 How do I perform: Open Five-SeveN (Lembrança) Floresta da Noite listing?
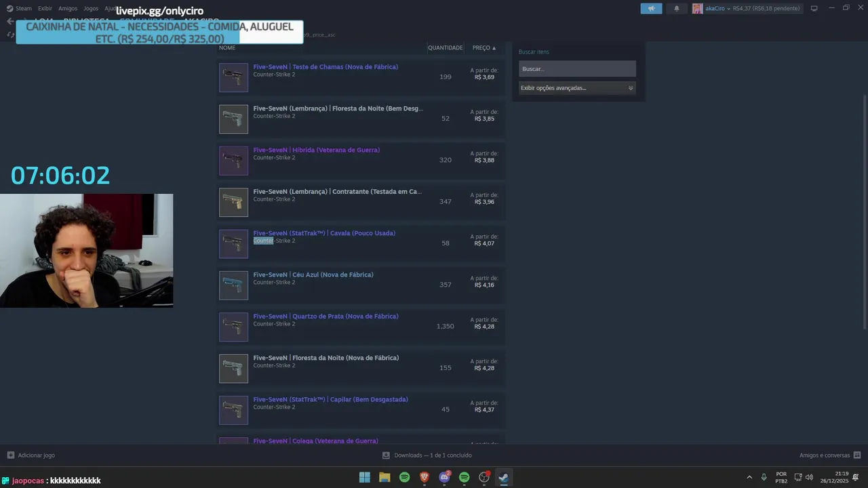[x=338, y=108]
